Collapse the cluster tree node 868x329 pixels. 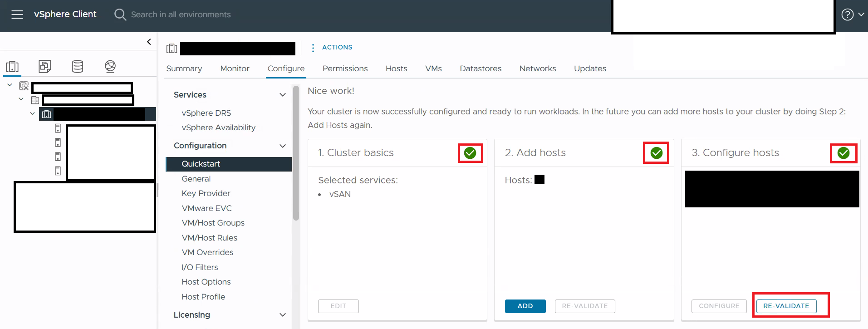pos(32,113)
